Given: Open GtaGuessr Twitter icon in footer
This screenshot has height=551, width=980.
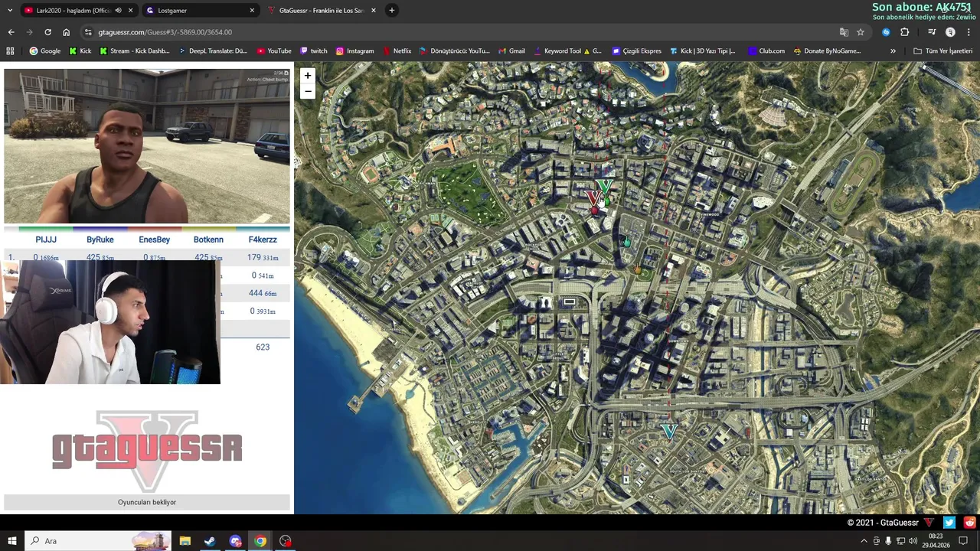Looking at the screenshot, I should (x=949, y=523).
